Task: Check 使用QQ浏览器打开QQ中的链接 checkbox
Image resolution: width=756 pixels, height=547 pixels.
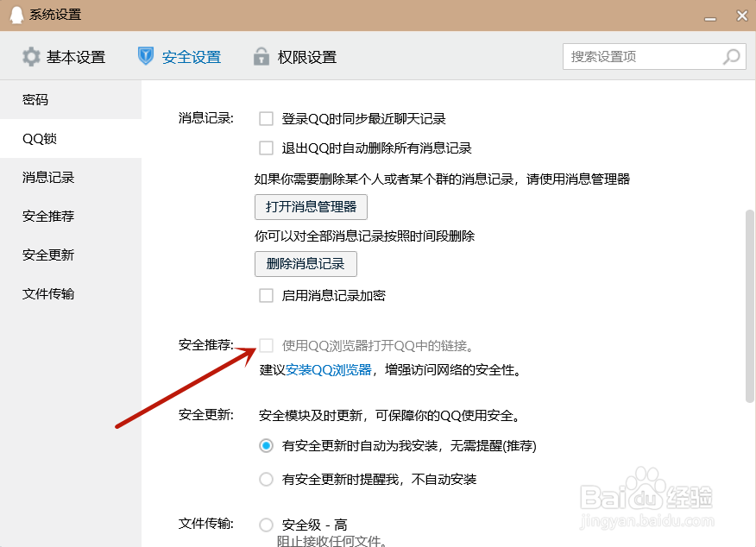Action: [266, 346]
